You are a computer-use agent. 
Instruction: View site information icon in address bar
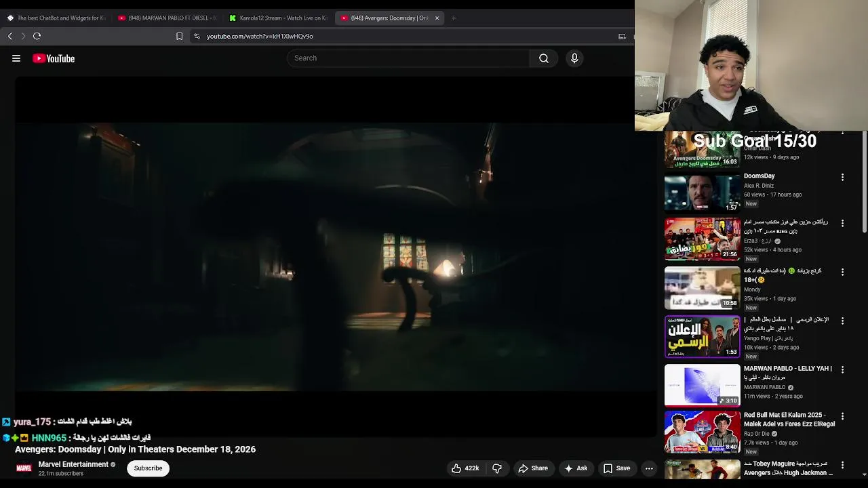(x=197, y=36)
